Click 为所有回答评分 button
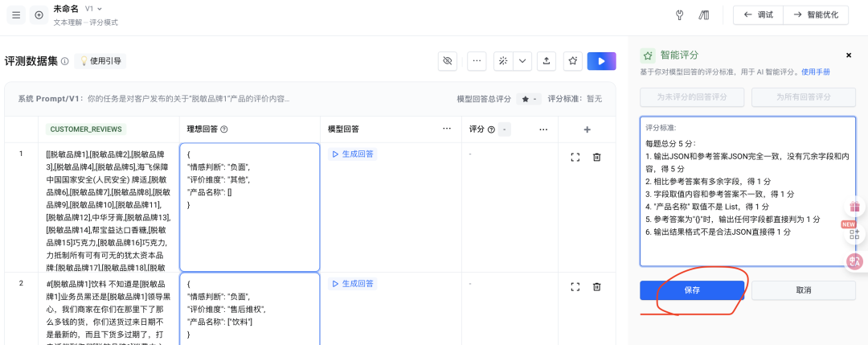 point(803,97)
